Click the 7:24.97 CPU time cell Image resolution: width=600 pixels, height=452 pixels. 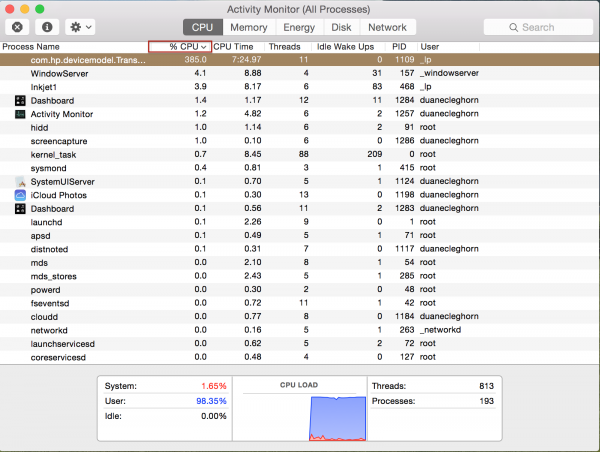(246, 60)
